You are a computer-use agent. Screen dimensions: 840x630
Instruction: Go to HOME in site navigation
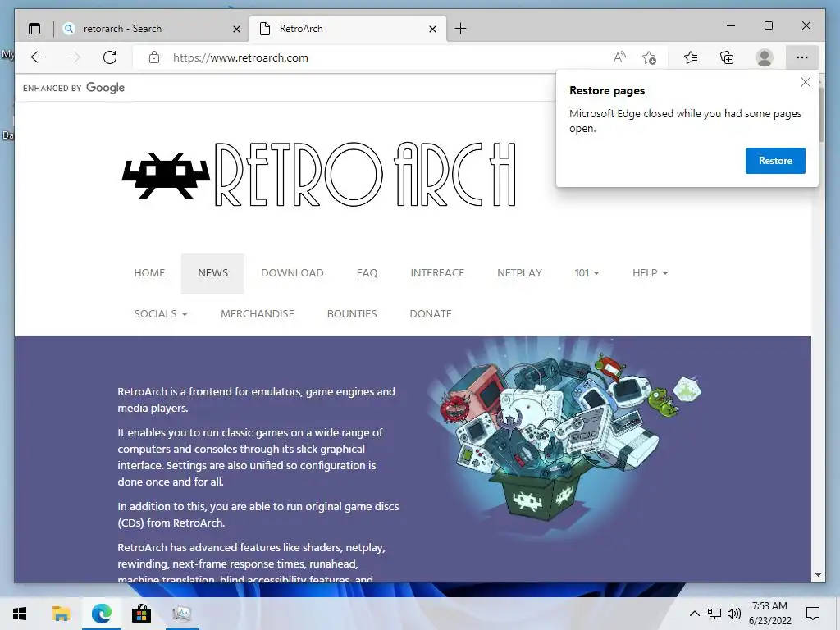tap(149, 272)
